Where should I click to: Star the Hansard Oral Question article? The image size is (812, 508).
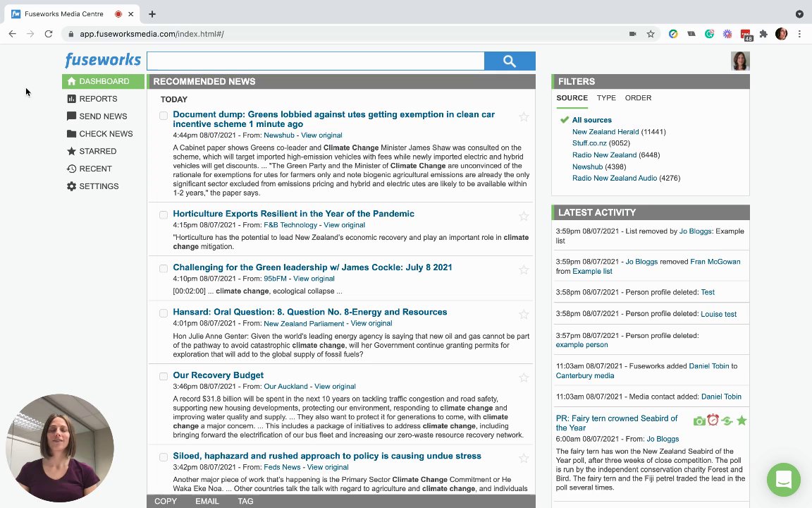(524, 314)
